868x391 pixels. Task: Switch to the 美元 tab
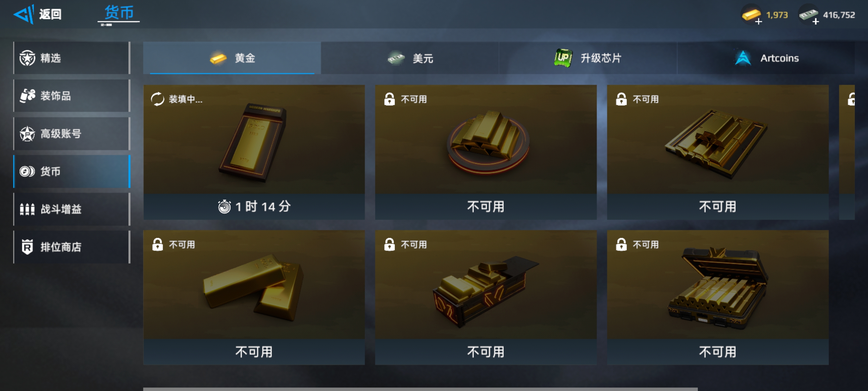pyautogui.click(x=410, y=58)
